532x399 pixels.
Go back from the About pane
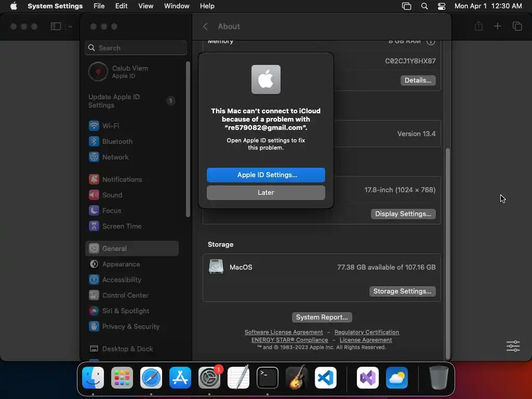(x=205, y=26)
